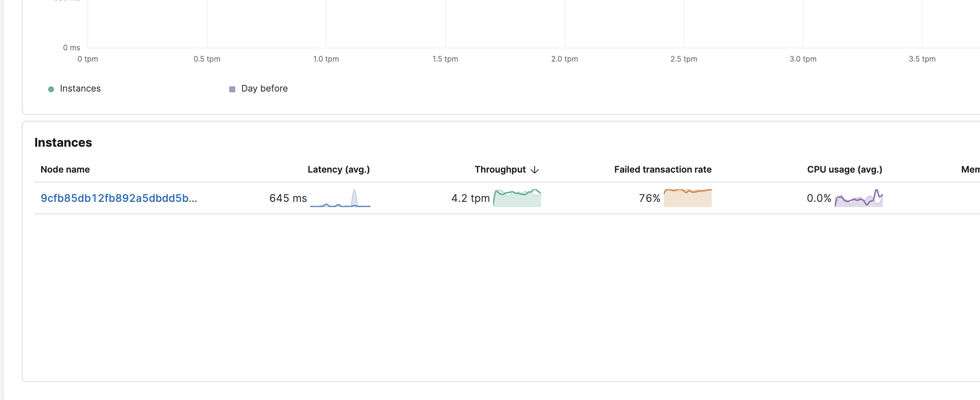The width and height of the screenshot is (980, 400).
Task: Toggle the Day before comparison series
Action: coord(258,89)
